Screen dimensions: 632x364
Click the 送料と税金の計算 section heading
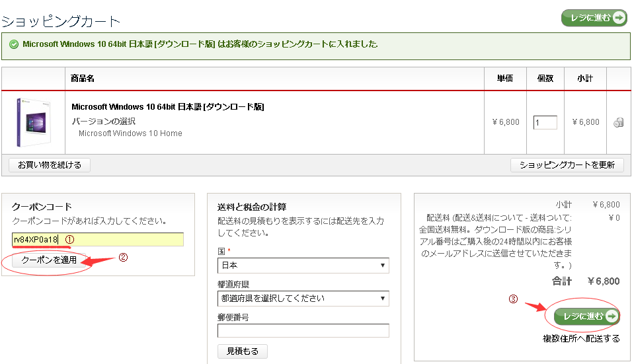coord(252,207)
